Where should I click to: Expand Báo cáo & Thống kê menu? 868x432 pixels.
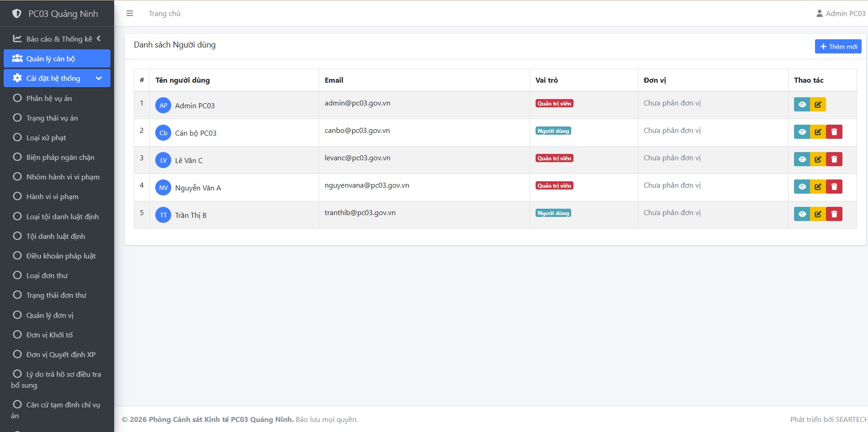tap(57, 39)
